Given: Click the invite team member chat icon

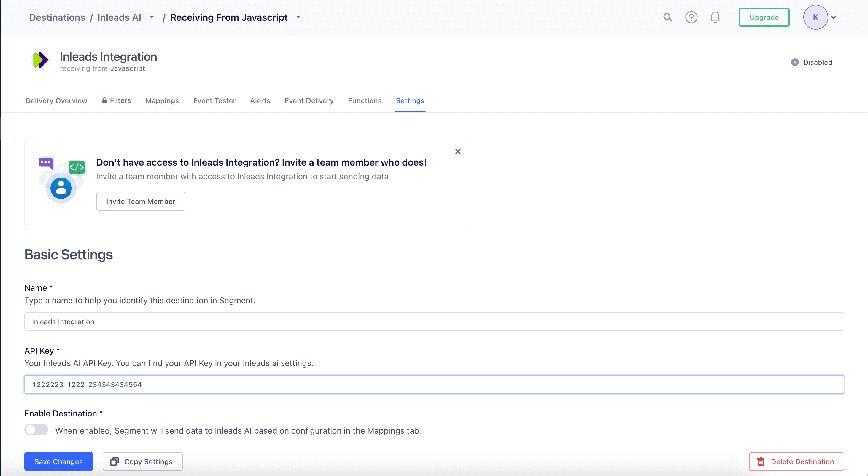Looking at the screenshot, I should [46, 163].
